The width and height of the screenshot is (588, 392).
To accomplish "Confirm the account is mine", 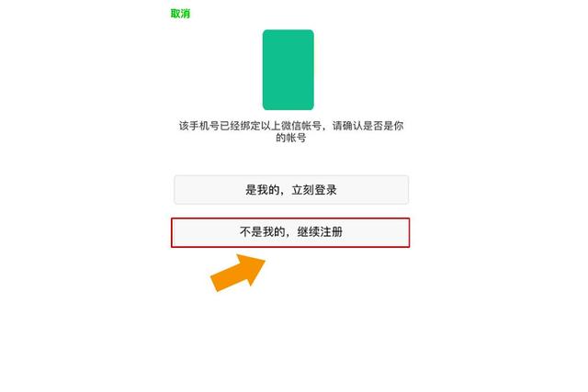I will click(291, 190).
